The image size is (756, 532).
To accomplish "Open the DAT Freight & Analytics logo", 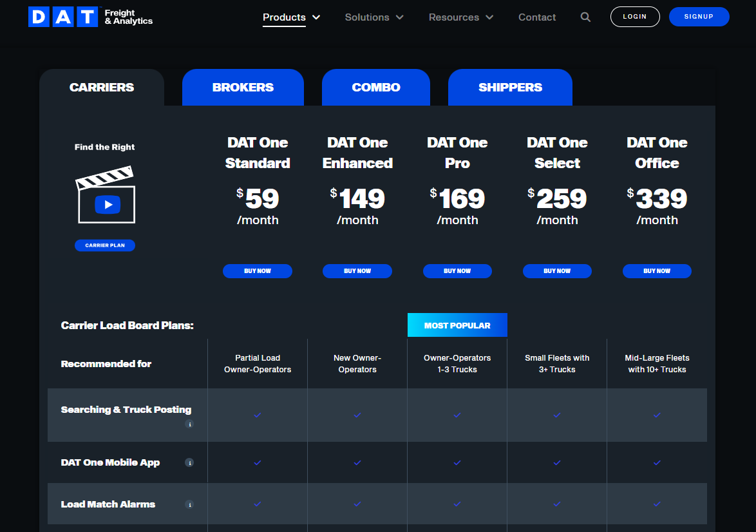I will pyautogui.click(x=91, y=17).
